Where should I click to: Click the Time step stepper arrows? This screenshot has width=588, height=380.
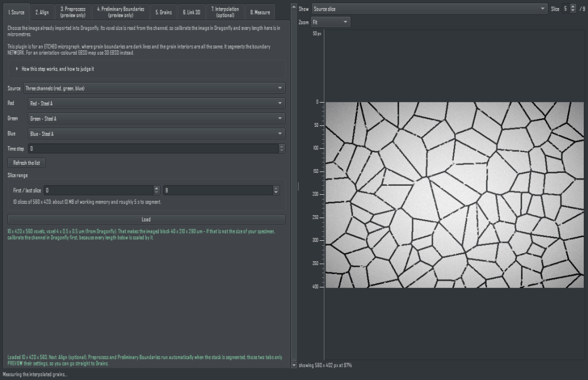(282, 149)
